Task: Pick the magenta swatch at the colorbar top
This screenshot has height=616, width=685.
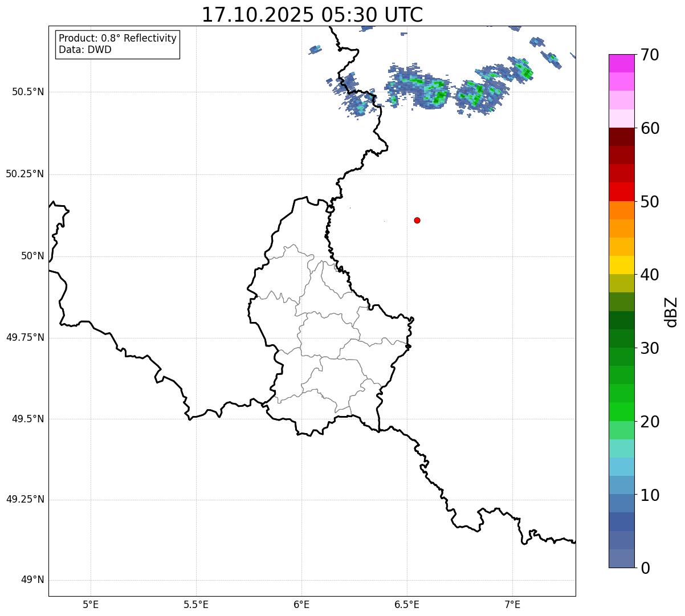Action: point(621,63)
